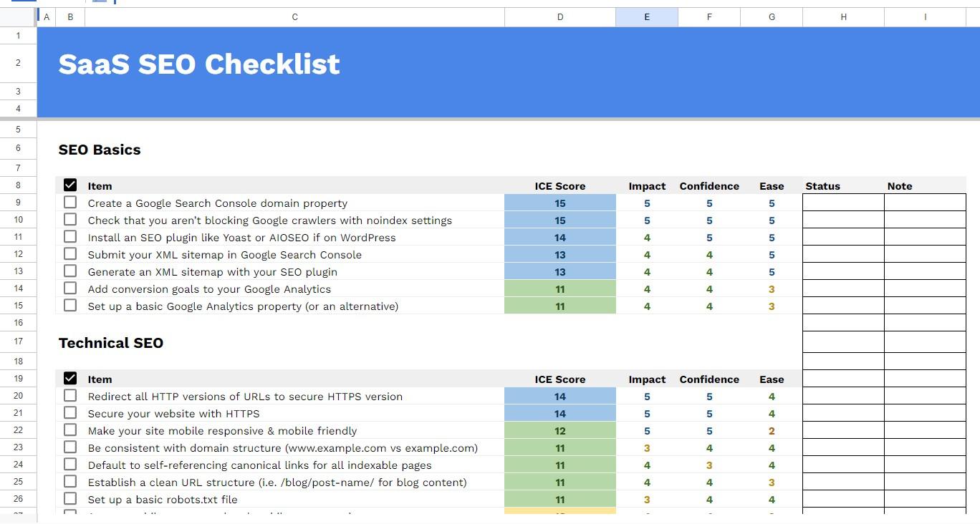Click the Note cell for Generate an XML sitemap
The height and width of the screenshot is (524, 980).
coord(925,271)
